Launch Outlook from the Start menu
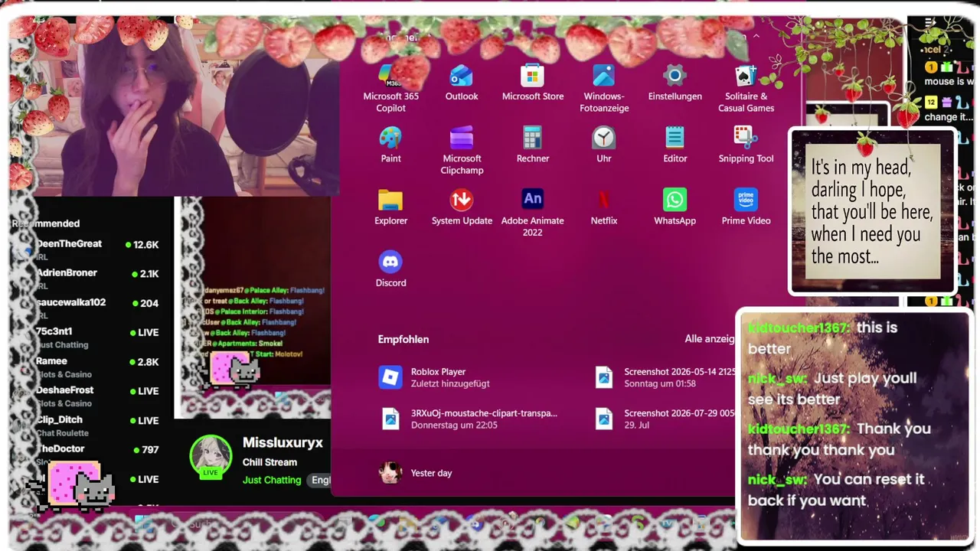This screenshot has width=980, height=551. click(x=462, y=83)
